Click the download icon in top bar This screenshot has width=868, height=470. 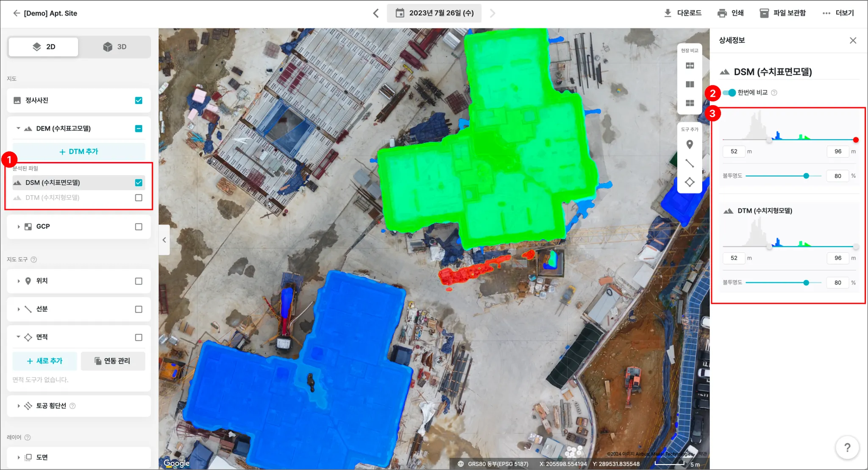coord(668,13)
